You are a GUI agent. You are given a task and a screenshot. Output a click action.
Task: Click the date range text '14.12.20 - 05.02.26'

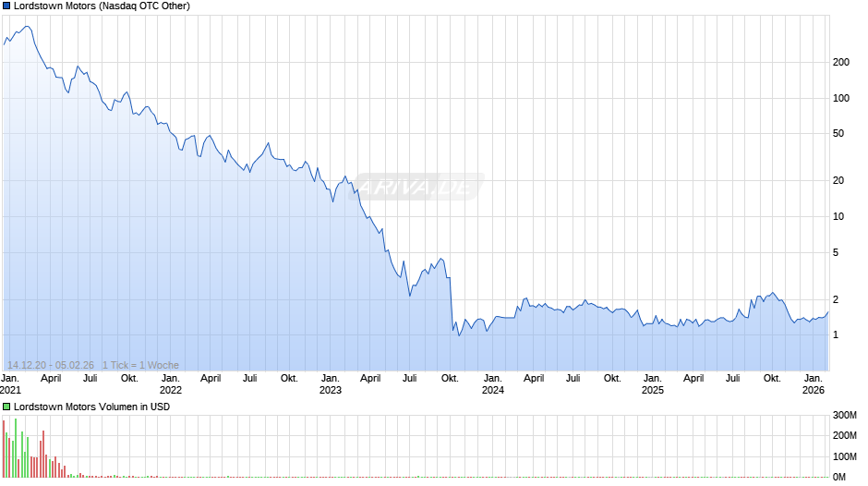pos(51,365)
